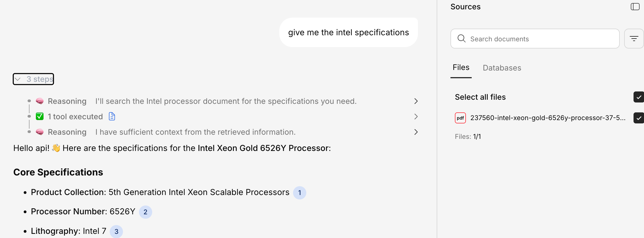Click the search magnifier icon
Image resolution: width=644 pixels, height=238 pixels.
(461, 39)
